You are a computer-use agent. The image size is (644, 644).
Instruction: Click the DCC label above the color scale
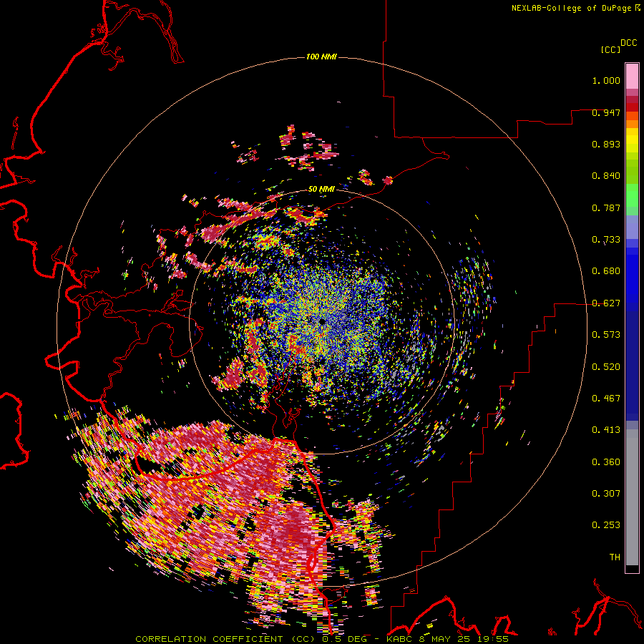coord(629,43)
